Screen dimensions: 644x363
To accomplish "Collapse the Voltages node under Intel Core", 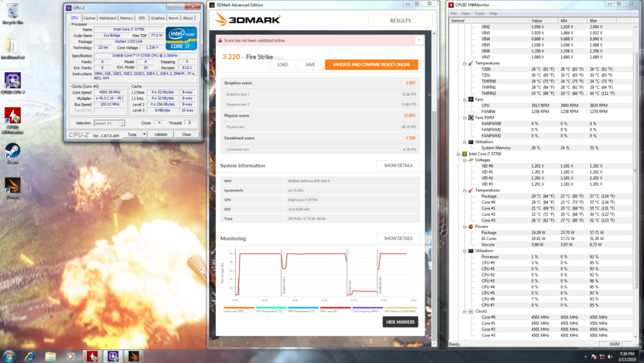I will tap(464, 161).
